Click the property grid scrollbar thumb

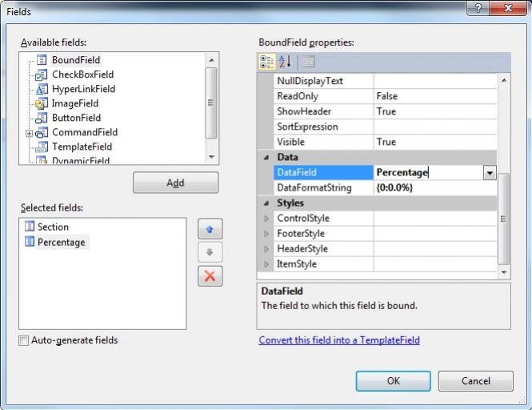click(503, 219)
